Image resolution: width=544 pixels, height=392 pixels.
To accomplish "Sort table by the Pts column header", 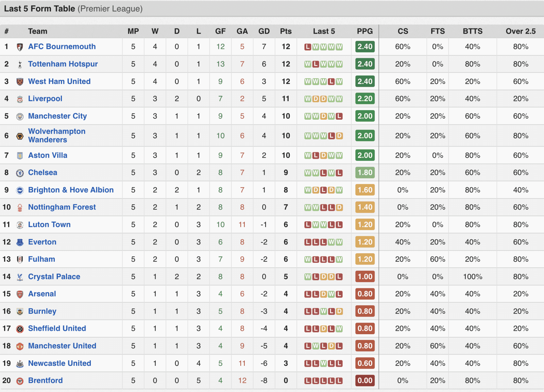I will [x=286, y=31].
